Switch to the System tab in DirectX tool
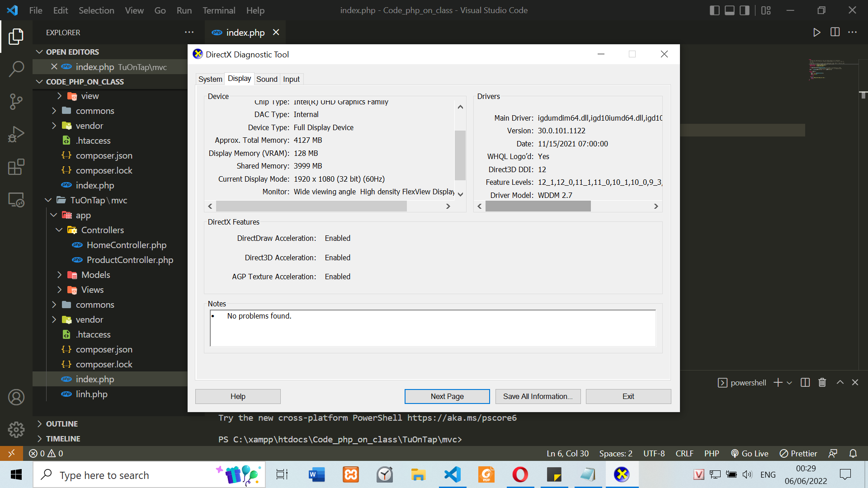The width and height of the screenshot is (868, 488). pyautogui.click(x=210, y=79)
